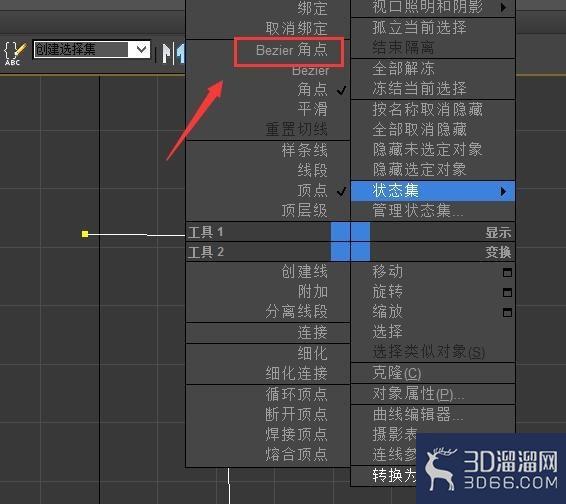Choose 附加 command in quad menu
The width and height of the screenshot is (566, 504).
312,291
